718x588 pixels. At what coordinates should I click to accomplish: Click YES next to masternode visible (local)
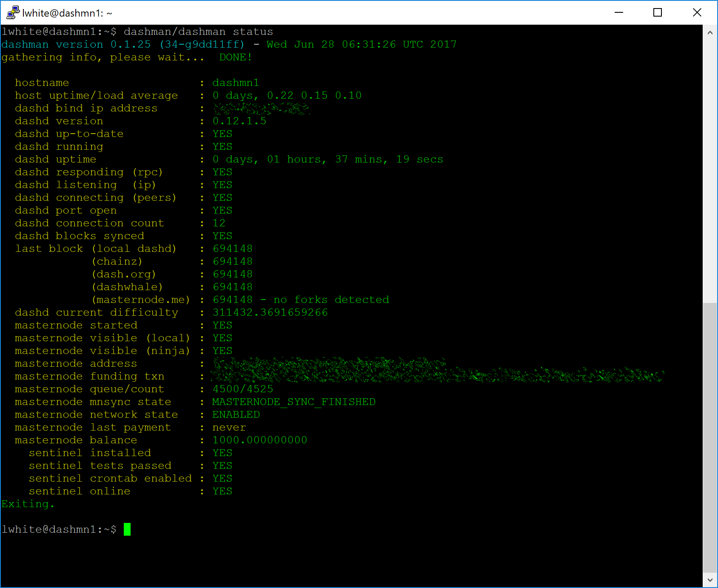222,338
